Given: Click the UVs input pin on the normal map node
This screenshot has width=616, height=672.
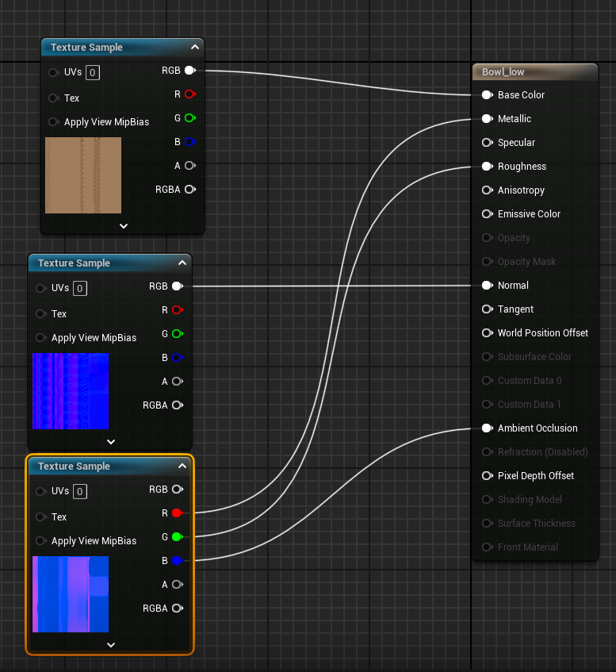Looking at the screenshot, I should (40, 289).
